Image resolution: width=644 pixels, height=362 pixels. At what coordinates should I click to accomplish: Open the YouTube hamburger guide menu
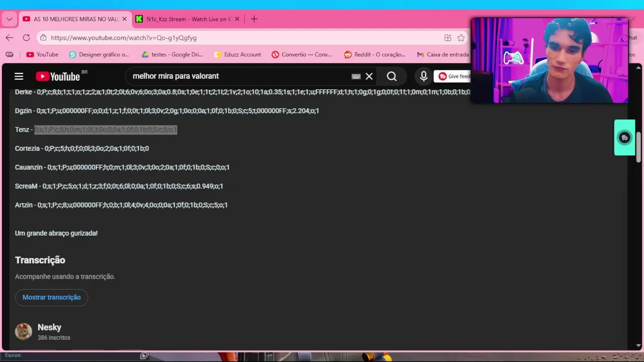click(x=19, y=76)
